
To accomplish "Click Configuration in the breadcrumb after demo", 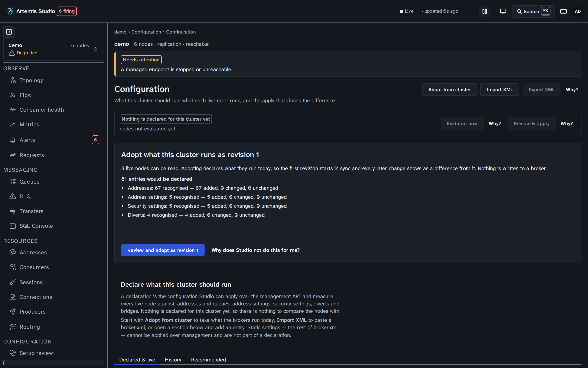I will pyautogui.click(x=146, y=32).
